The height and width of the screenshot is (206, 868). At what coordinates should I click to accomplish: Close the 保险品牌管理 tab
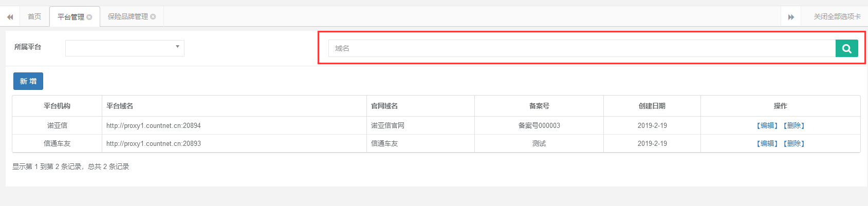point(153,17)
